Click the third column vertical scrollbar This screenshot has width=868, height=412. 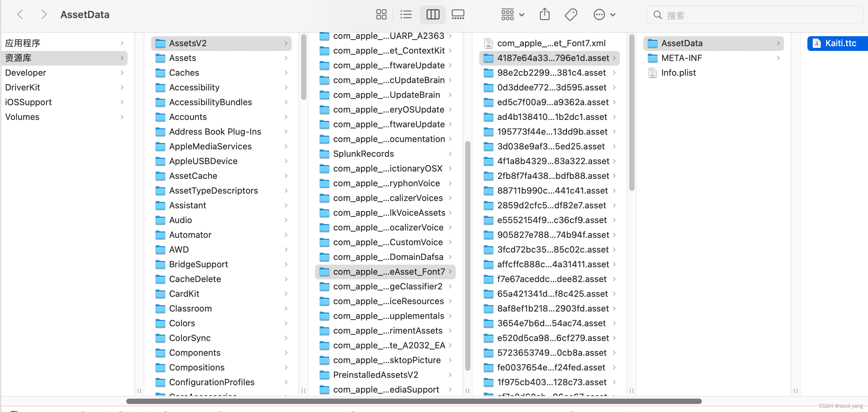(x=467, y=256)
